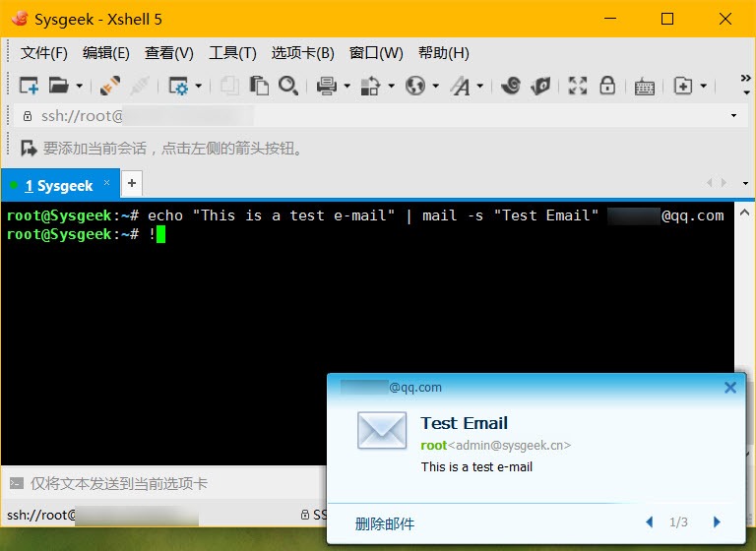Show more toolbar items chevron
Viewport: 756px width, 551px height.
coord(746,78)
